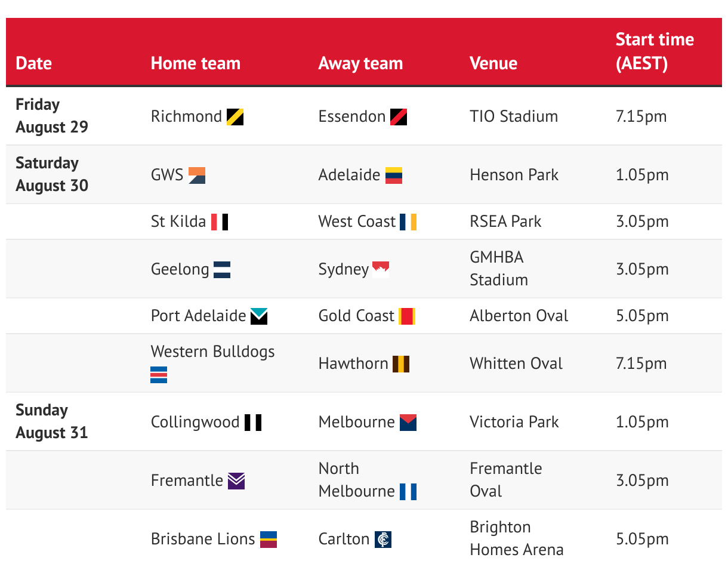
Task: Click the Adelaide team colours icon
Action: pos(394,175)
